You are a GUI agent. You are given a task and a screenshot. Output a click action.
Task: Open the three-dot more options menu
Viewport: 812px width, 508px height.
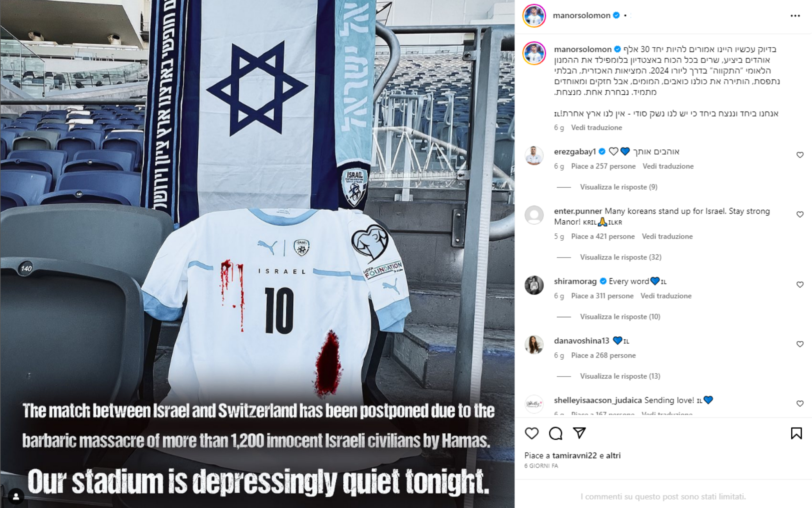pyautogui.click(x=795, y=16)
